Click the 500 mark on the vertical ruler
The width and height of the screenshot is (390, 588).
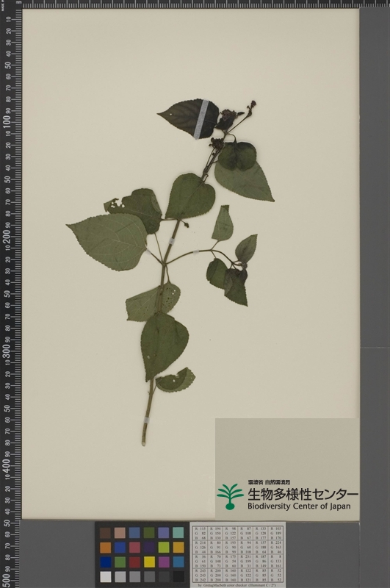pyautogui.click(x=7, y=579)
